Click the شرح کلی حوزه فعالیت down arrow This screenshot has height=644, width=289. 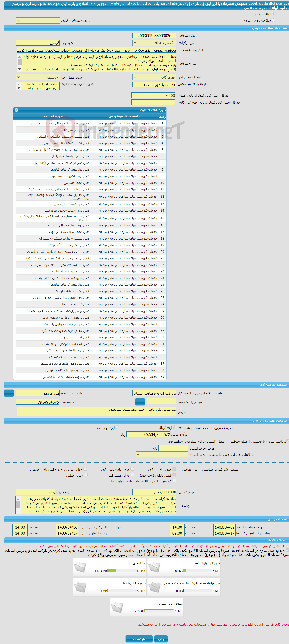(x=18, y=88)
